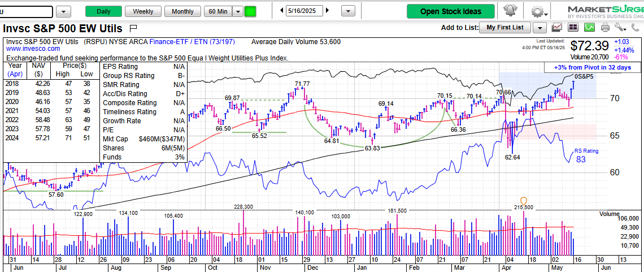Screen dimensions: 644x272
Task: Click the 215,500 volume label
Action: (523, 207)
